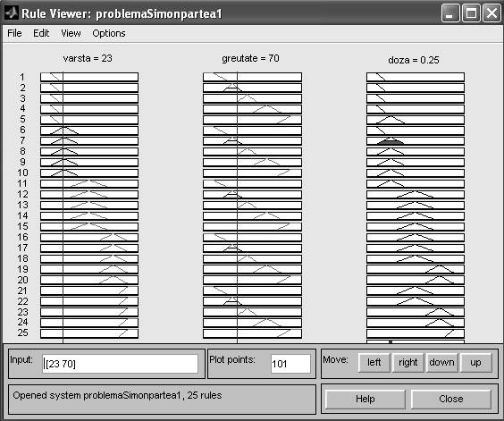Open the Options menu
Viewport: 504px width, 421px height.
click(x=109, y=33)
